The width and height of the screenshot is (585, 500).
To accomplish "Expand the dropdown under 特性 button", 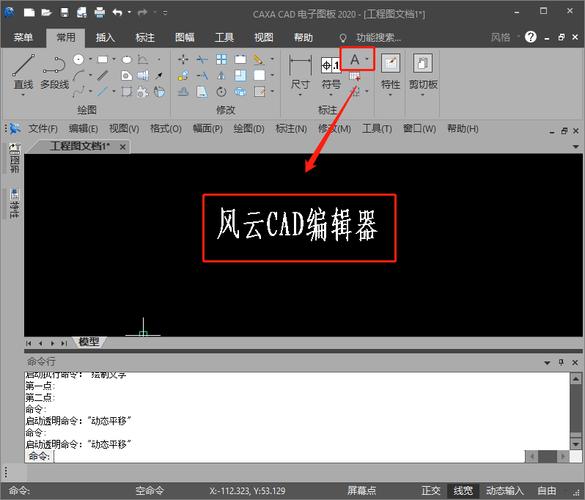I will (x=391, y=95).
